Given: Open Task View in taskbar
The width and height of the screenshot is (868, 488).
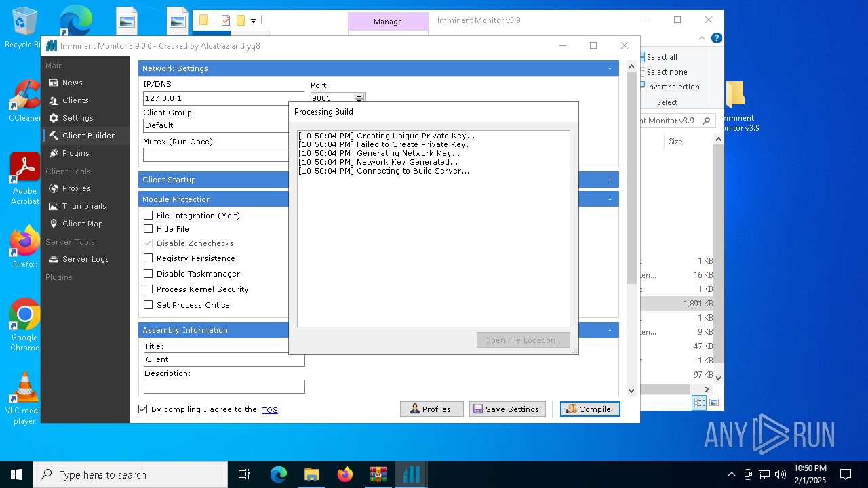Looking at the screenshot, I should pyautogui.click(x=244, y=474).
